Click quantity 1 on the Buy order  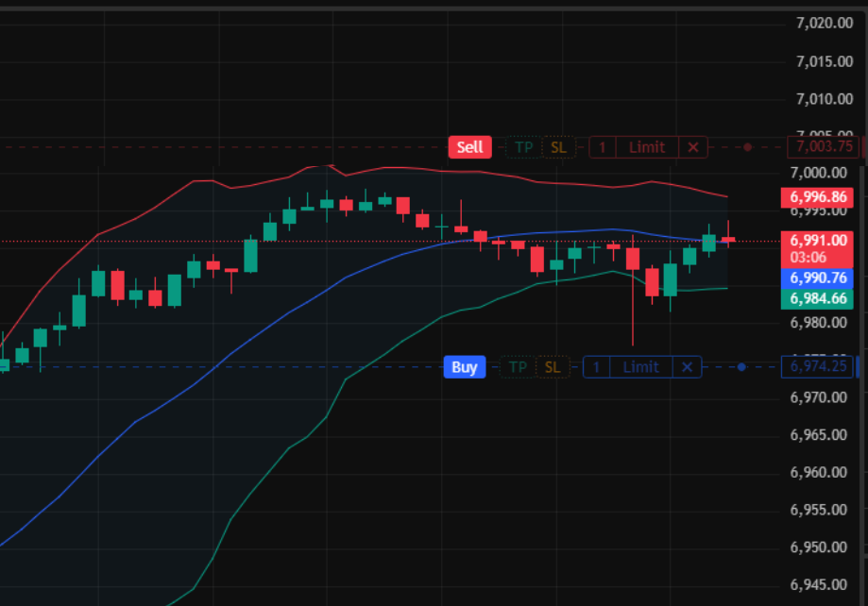(x=596, y=367)
